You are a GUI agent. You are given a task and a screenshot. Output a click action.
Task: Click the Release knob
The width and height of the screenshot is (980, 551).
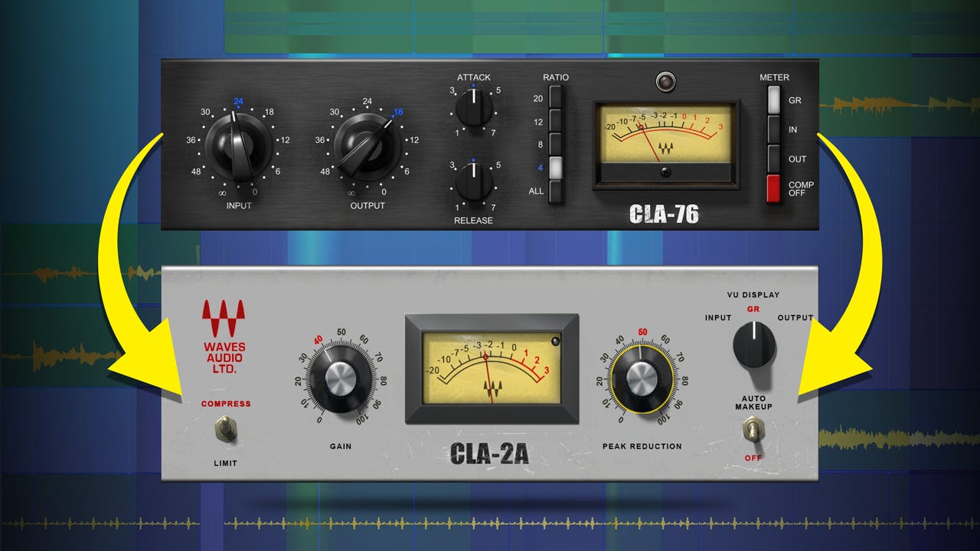point(475,183)
